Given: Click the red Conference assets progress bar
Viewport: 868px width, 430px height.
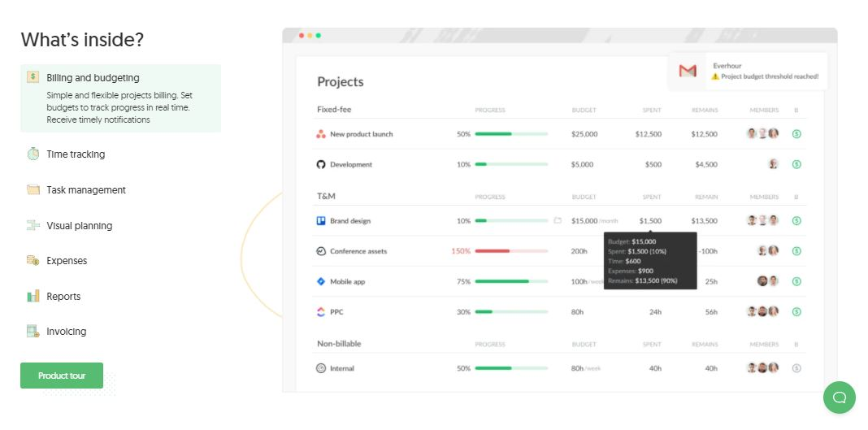Looking at the screenshot, I should [x=511, y=251].
